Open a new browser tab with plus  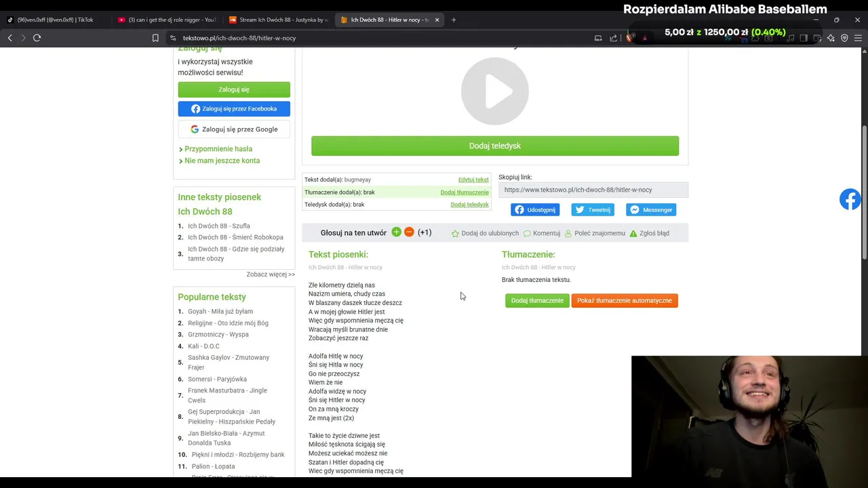pos(454,20)
